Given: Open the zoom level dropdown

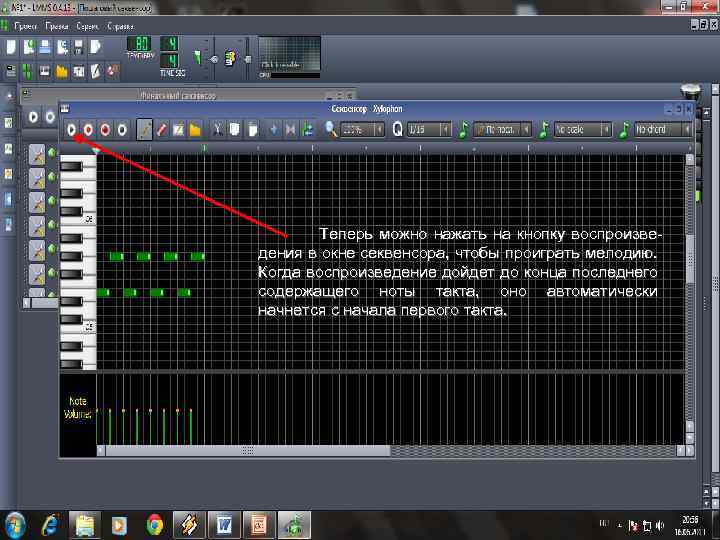Looking at the screenshot, I should (x=362, y=130).
